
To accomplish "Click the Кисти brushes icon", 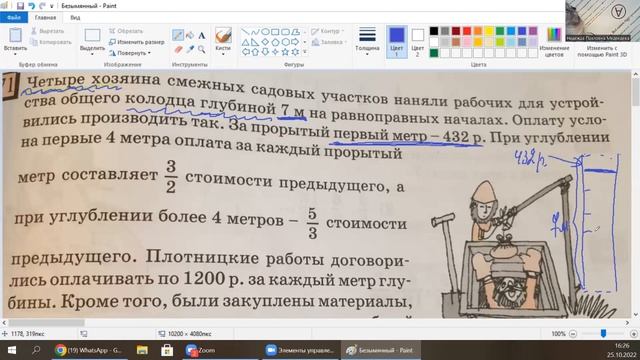I will tap(223, 36).
